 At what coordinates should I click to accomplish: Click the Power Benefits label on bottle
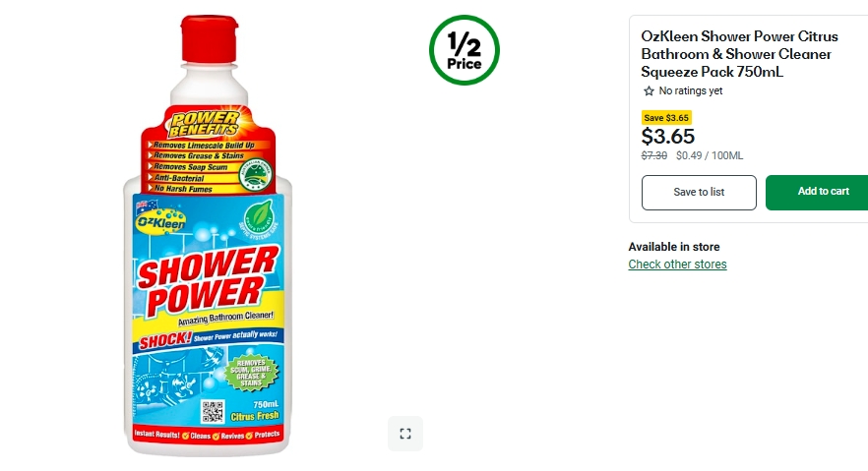pyautogui.click(x=205, y=124)
